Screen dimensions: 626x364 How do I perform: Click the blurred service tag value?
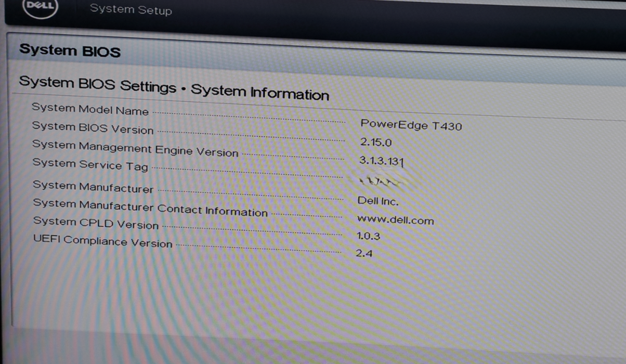pyautogui.click(x=381, y=181)
